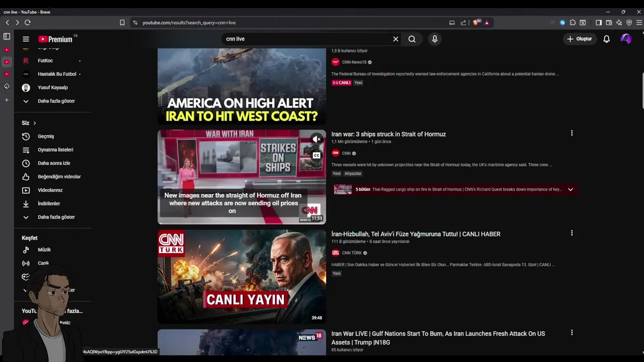Expand the 5 bölüm chapters dropdown

click(571, 190)
